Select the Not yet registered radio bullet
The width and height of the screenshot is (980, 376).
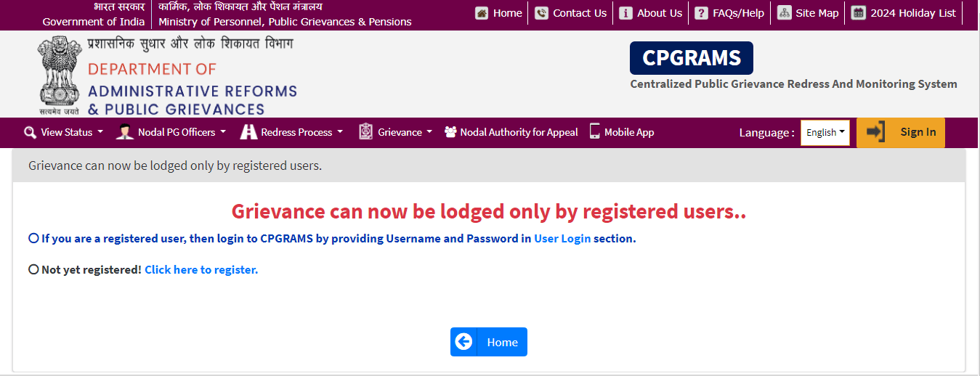point(33,269)
